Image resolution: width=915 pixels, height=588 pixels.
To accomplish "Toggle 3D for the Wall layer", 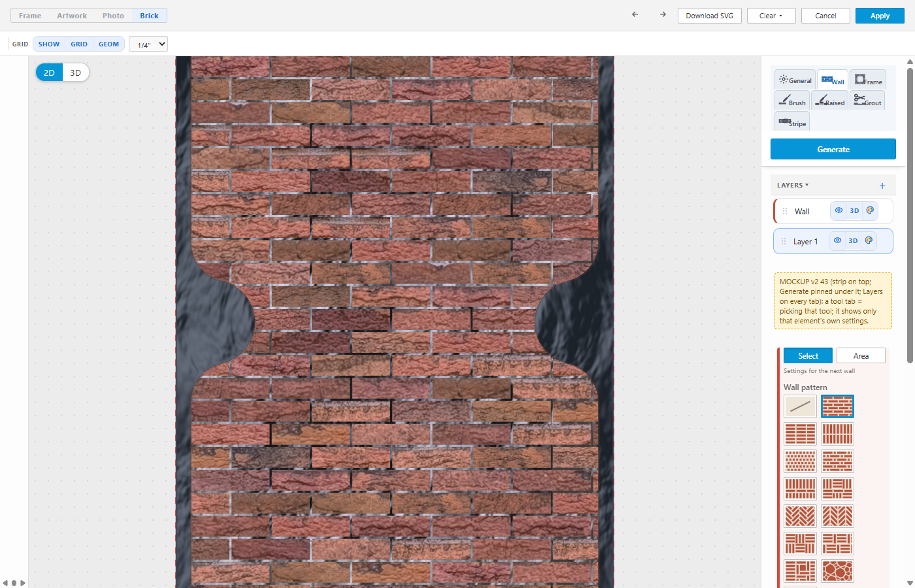I will (x=854, y=210).
